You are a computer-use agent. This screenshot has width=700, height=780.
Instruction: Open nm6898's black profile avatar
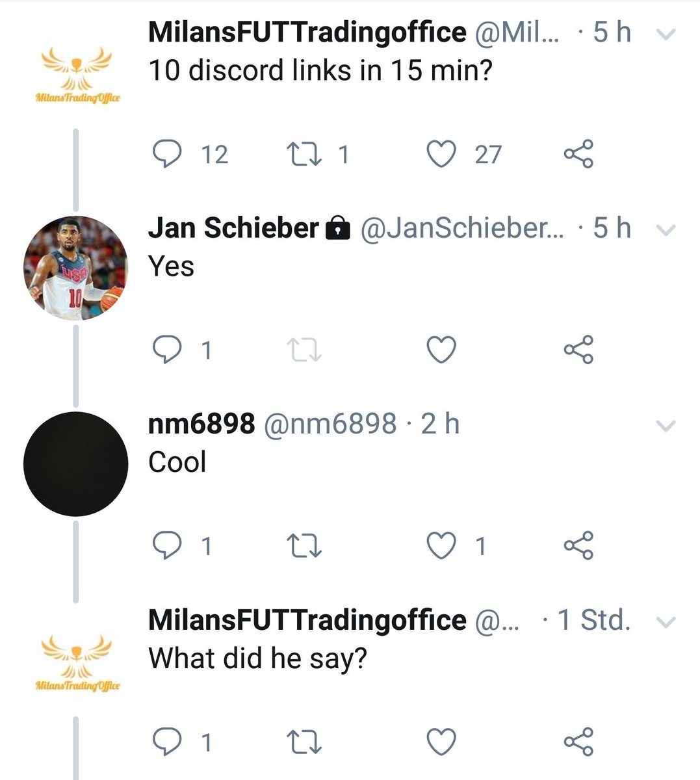pyautogui.click(x=76, y=464)
